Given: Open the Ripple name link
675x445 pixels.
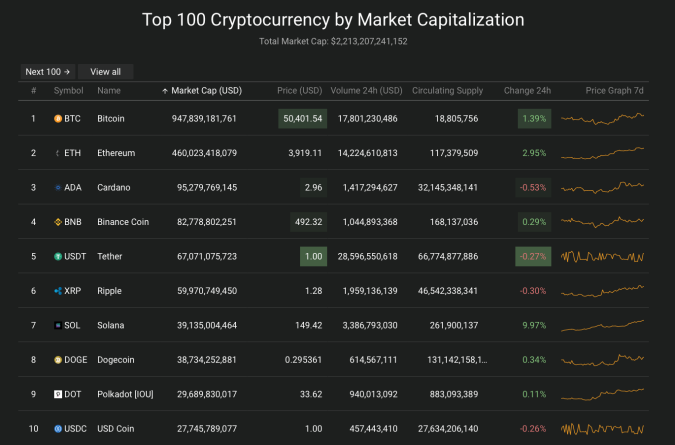Looking at the screenshot, I should click(109, 291).
